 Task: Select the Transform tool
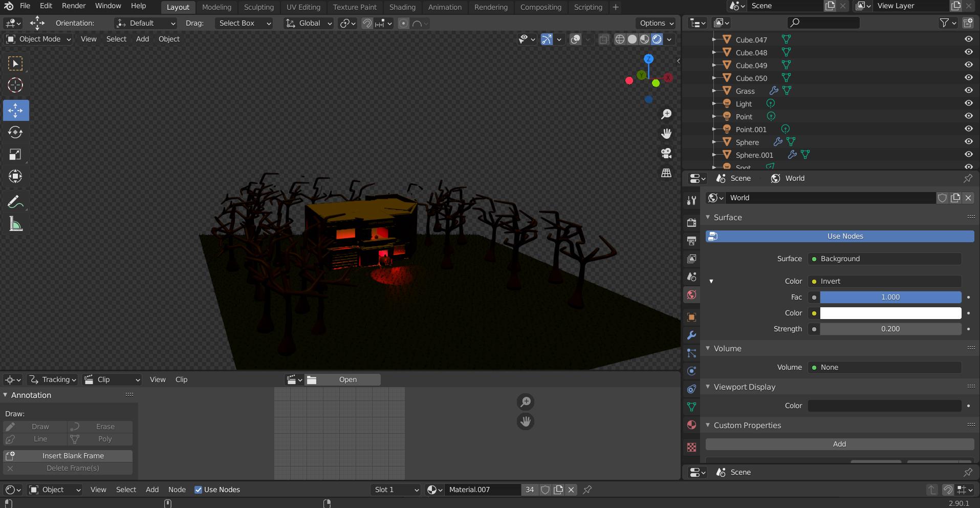coord(15,176)
